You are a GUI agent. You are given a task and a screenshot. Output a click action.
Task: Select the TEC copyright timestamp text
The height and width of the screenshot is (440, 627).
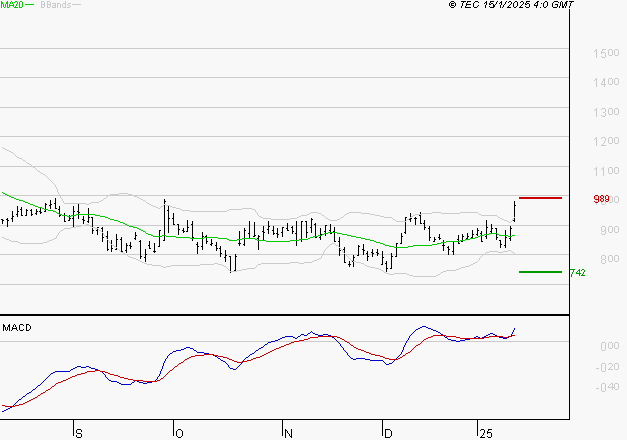tap(512, 6)
